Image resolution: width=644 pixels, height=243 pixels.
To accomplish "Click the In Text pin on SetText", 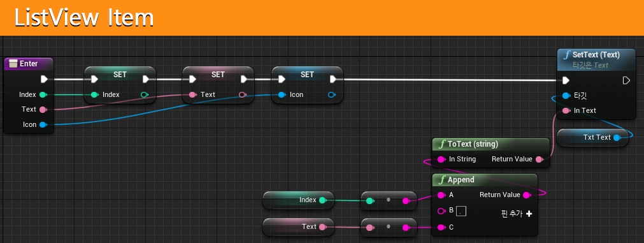I will [566, 110].
